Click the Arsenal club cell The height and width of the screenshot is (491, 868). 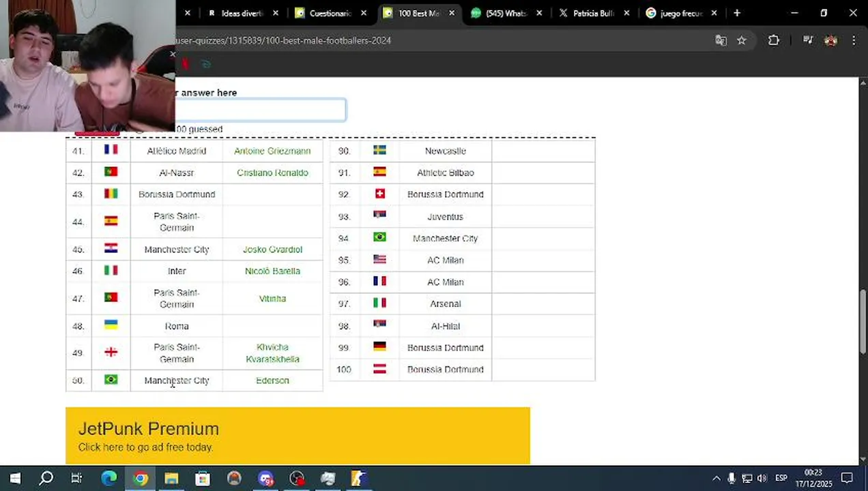point(445,303)
